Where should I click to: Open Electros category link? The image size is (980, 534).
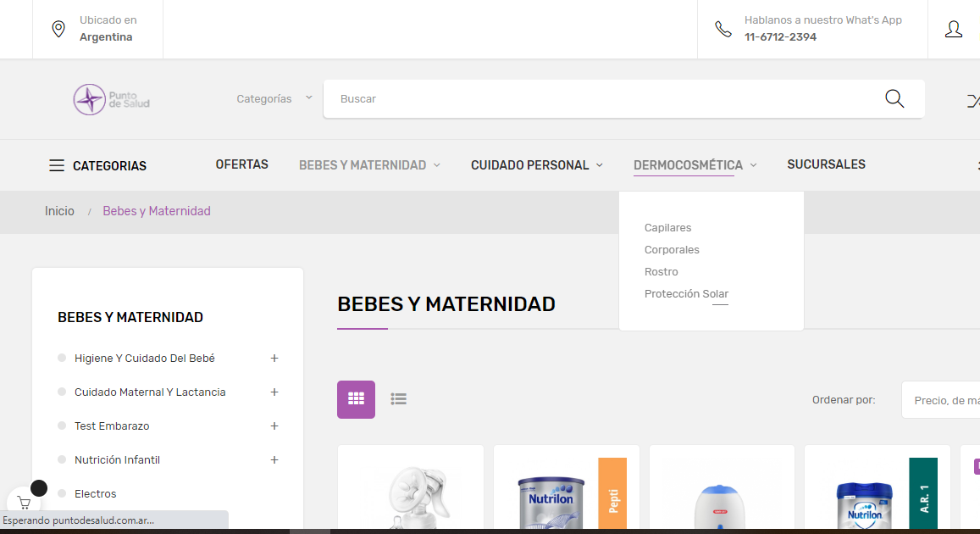(x=95, y=493)
